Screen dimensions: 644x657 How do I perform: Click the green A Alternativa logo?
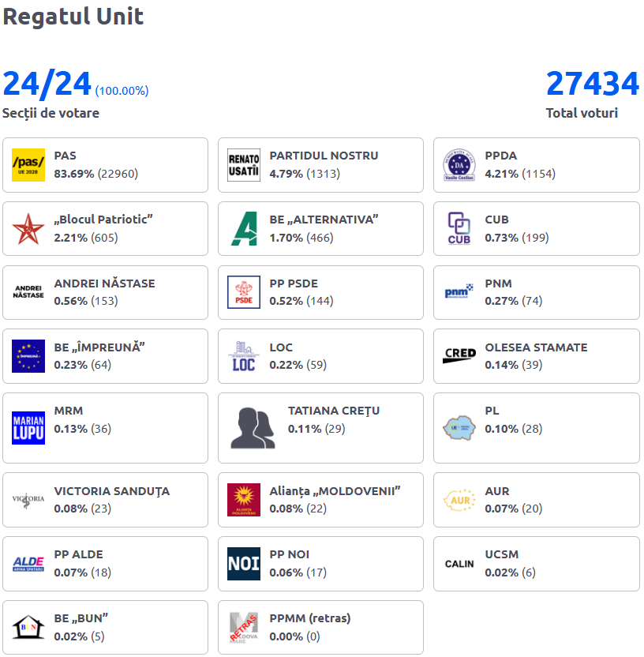tap(244, 229)
